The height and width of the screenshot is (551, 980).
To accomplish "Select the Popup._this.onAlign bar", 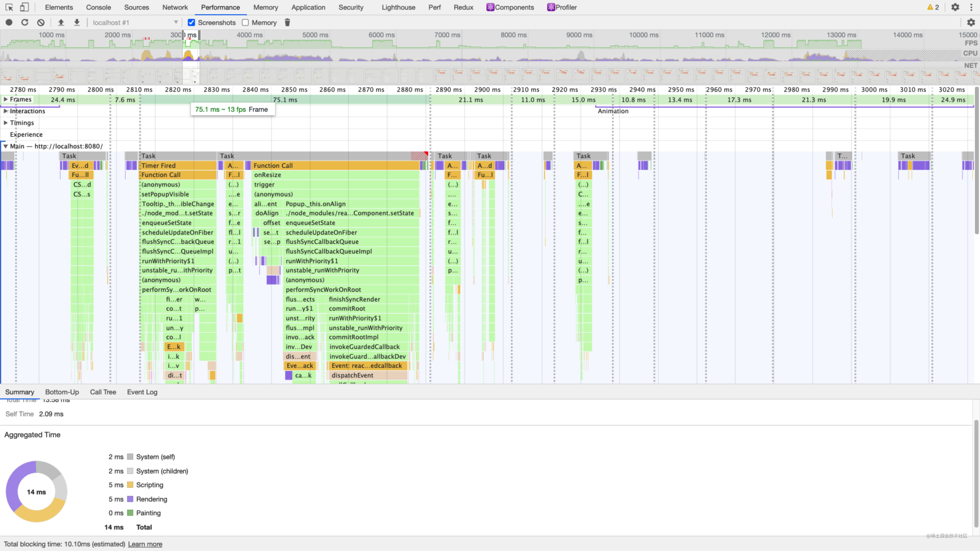I will click(351, 204).
